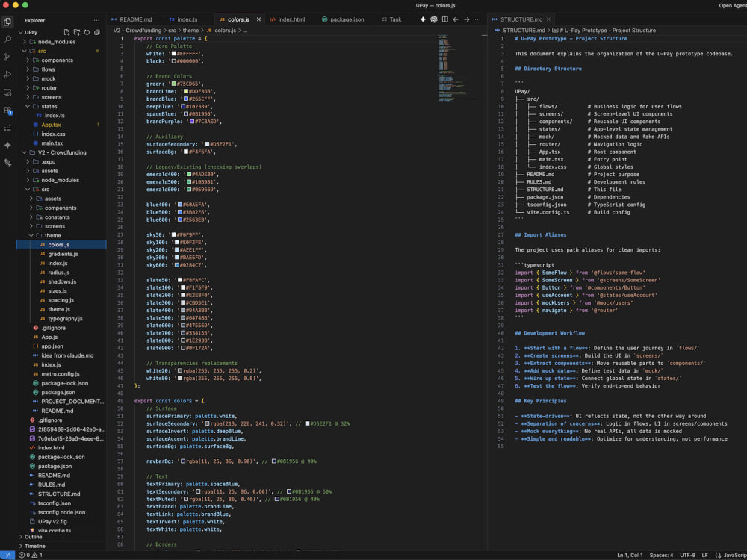Refresh the Explorer file tree
This screenshot has width=747, height=560.
pyautogui.click(x=87, y=32)
